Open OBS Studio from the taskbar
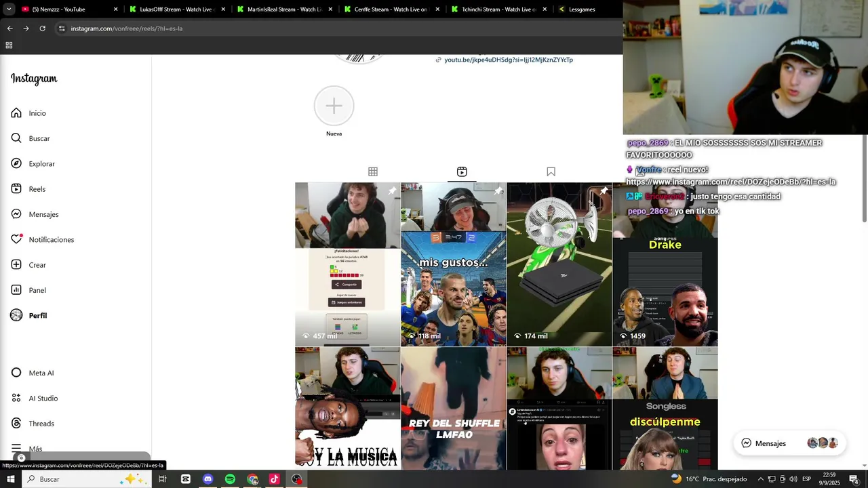The width and height of the screenshot is (868, 488). pyautogui.click(x=297, y=479)
